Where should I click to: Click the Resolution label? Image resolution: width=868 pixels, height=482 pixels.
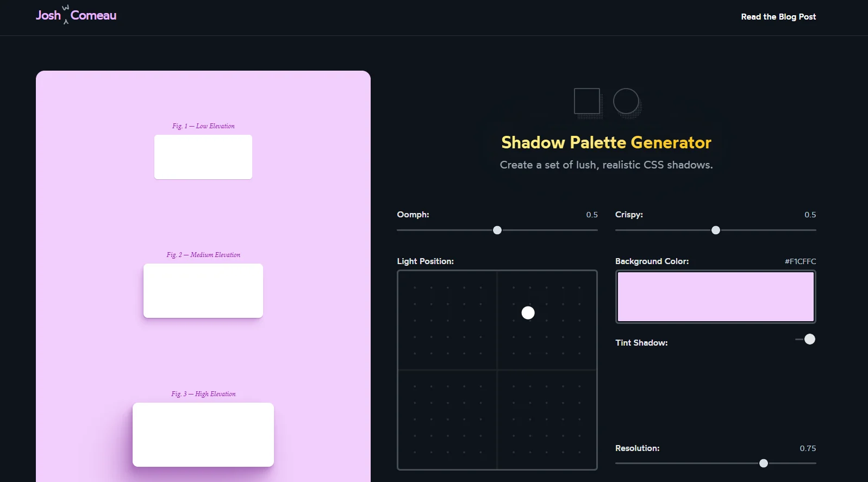637,448
